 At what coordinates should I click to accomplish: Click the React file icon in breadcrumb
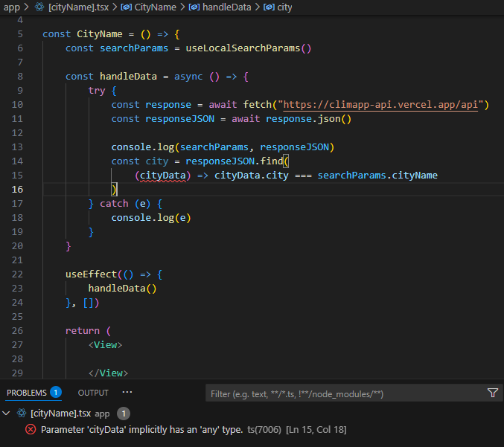[39, 7]
